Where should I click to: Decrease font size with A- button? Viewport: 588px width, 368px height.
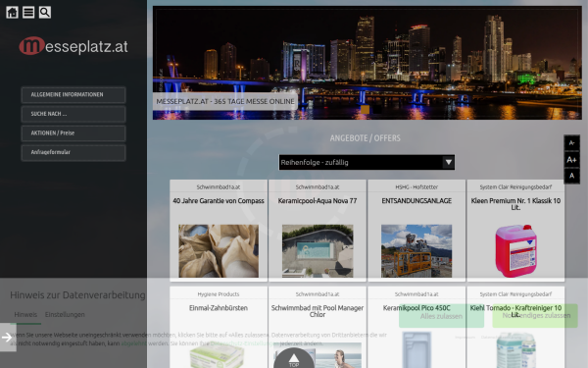(572, 143)
